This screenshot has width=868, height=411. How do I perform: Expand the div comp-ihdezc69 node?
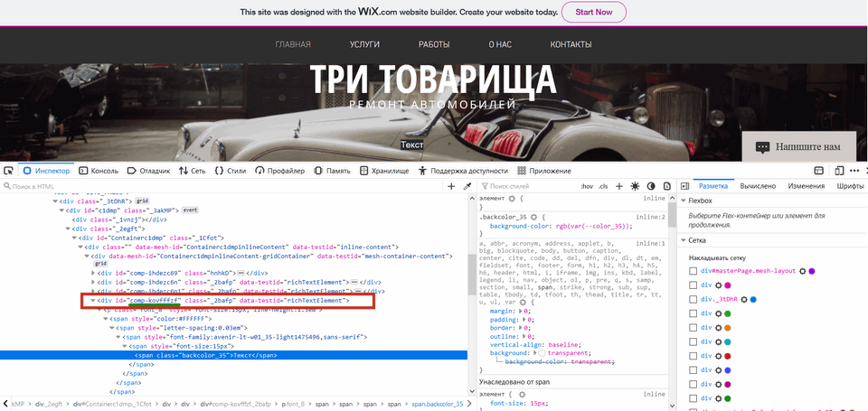click(93, 272)
